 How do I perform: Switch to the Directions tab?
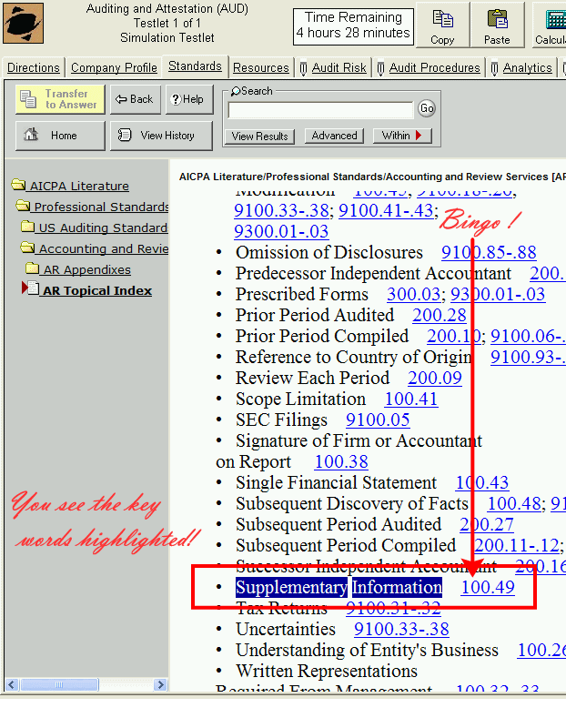(34, 67)
